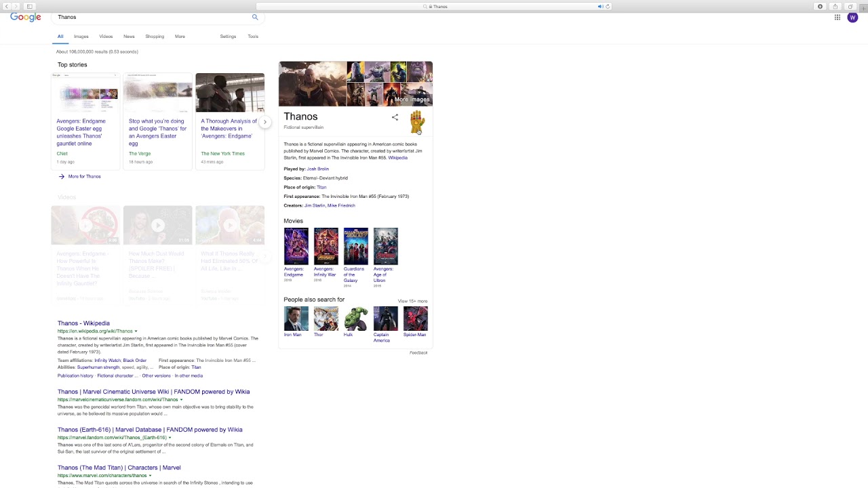The width and height of the screenshot is (868, 488).
Task: Share the Thanos knowledge panel
Action: [395, 117]
